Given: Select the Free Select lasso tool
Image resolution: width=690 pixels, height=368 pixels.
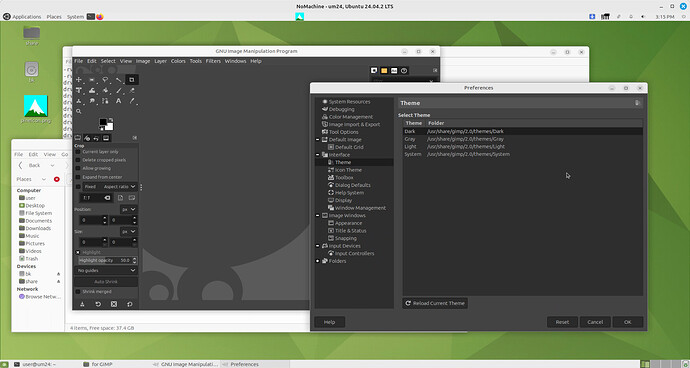Looking at the screenshot, I should (x=105, y=80).
